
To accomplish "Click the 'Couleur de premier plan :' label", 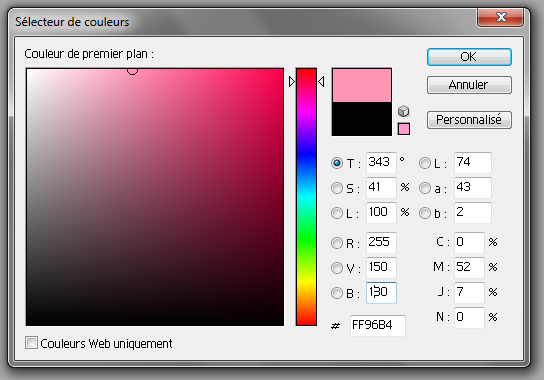I will tap(89, 54).
